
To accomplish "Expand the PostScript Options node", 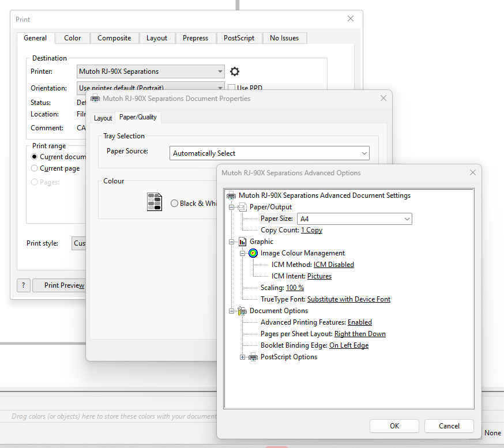I will pos(242,357).
